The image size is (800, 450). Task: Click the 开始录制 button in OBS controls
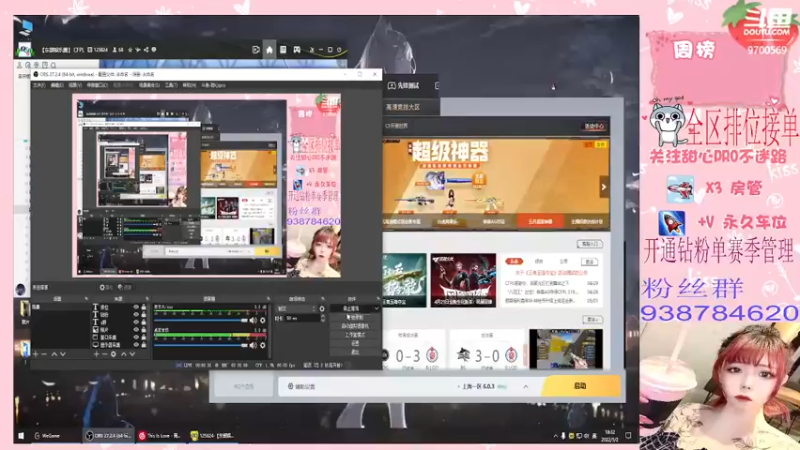pyautogui.click(x=356, y=317)
